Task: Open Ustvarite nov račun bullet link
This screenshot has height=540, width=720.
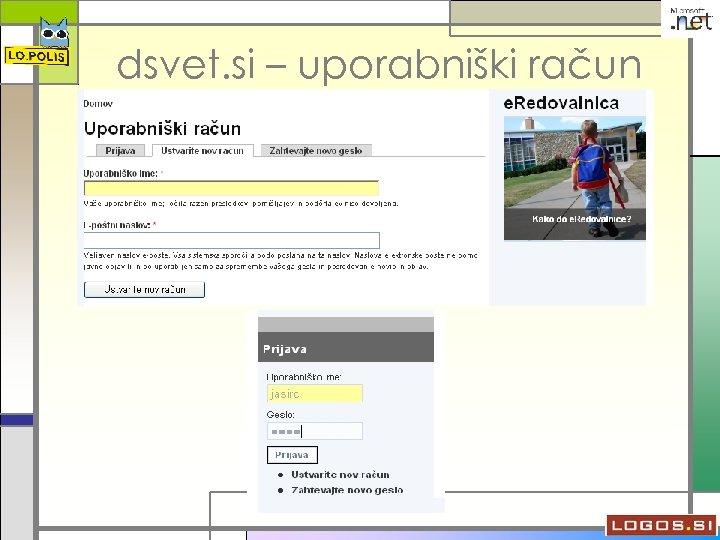Action: tap(340, 475)
